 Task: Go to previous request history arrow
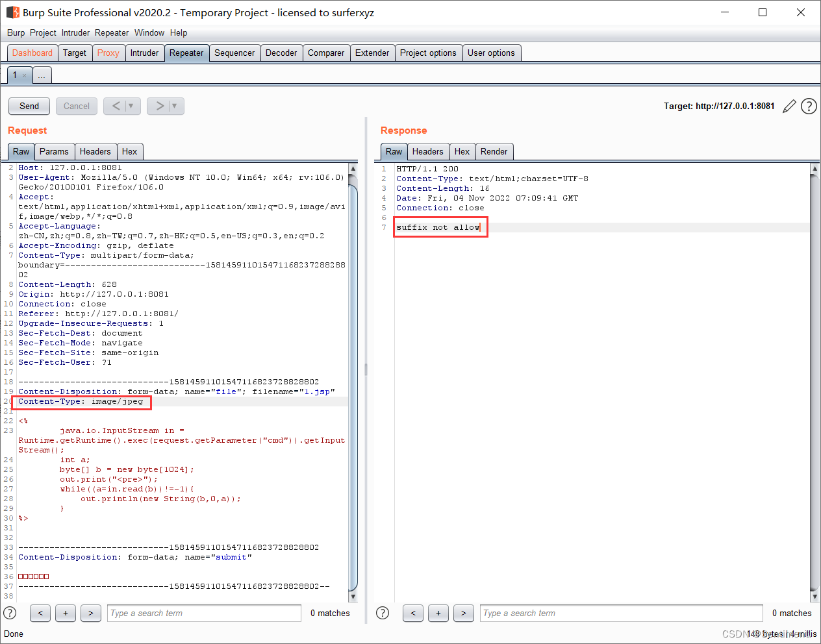[116, 106]
